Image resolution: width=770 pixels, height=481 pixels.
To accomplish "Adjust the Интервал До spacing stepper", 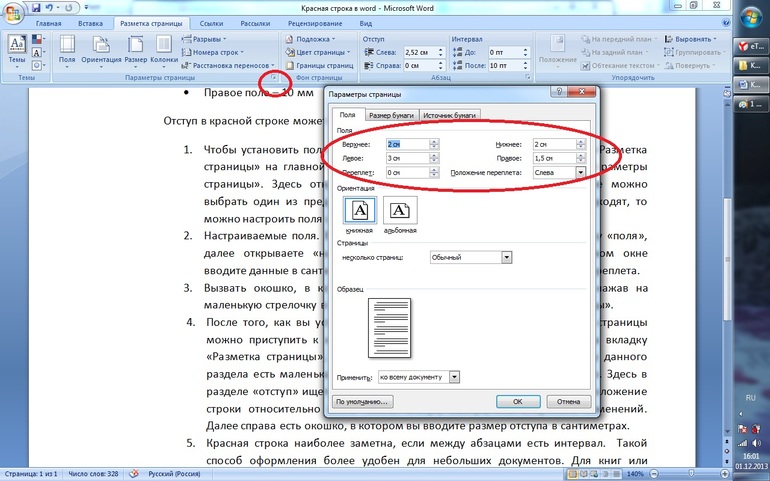I will point(525,52).
